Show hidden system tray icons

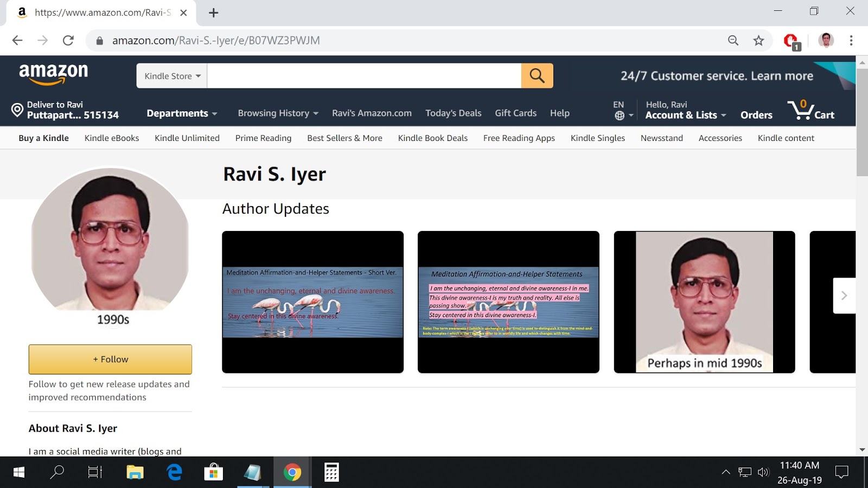[726, 472]
